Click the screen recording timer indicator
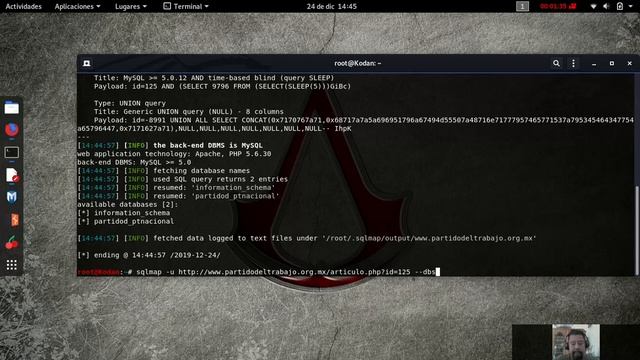Screen dimensions: 640x360 [558, 6]
